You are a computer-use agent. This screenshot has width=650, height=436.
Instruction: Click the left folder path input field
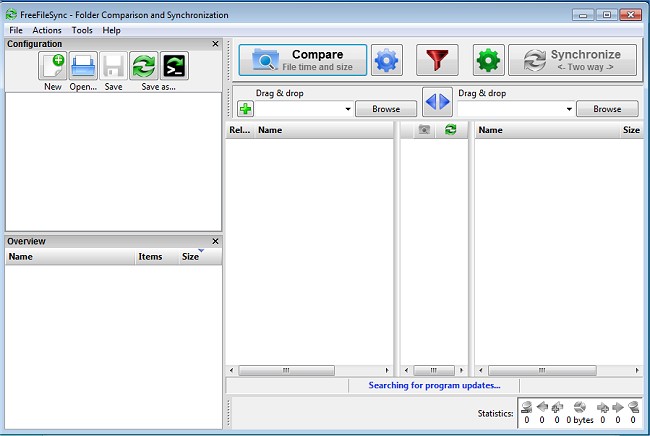tap(299, 109)
